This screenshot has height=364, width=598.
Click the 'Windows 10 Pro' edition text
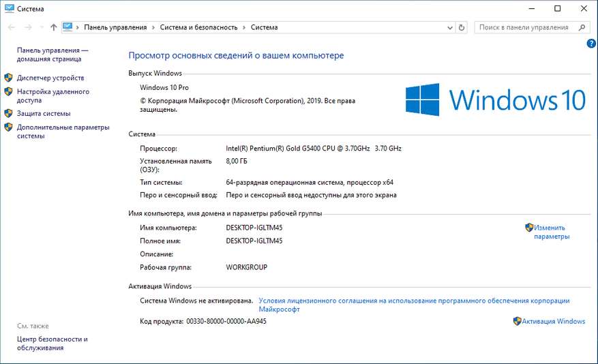click(x=164, y=87)
